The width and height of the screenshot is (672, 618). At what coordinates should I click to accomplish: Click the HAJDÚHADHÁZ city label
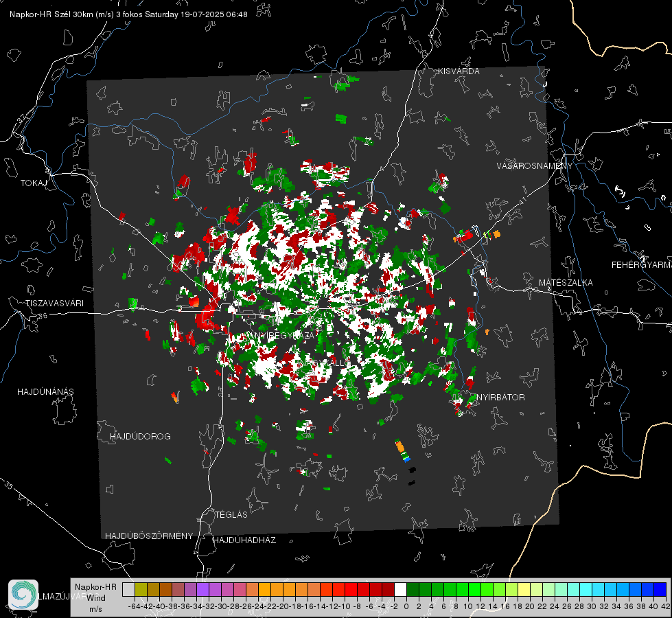[x=244, y=540]
